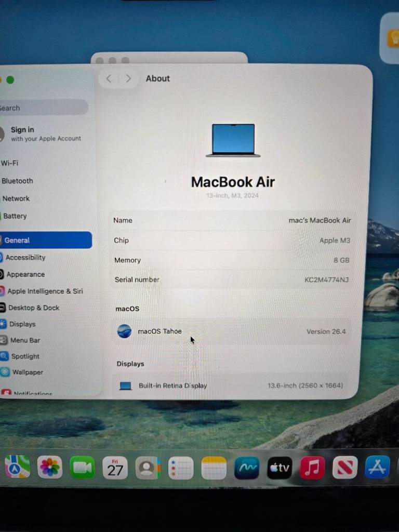This screenshot has width=399, height=532.
Task: Select the Built-in Retina Display row
Action: (x=231, y=385)
